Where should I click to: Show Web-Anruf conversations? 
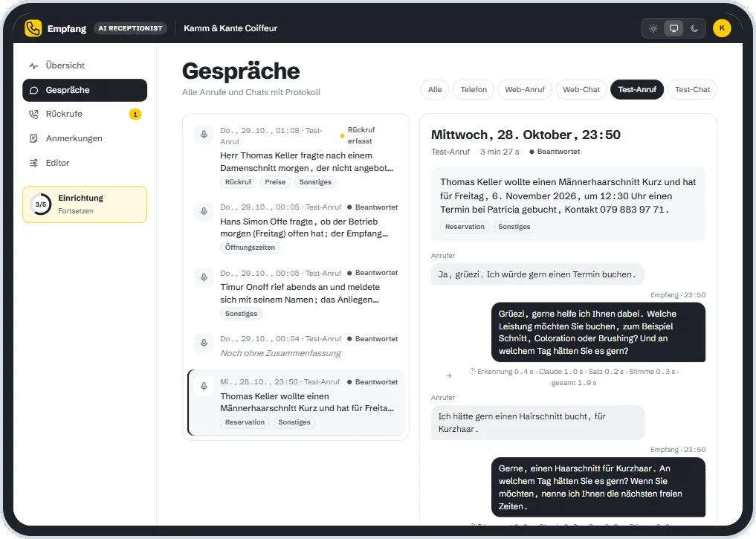tap(525, 90)
